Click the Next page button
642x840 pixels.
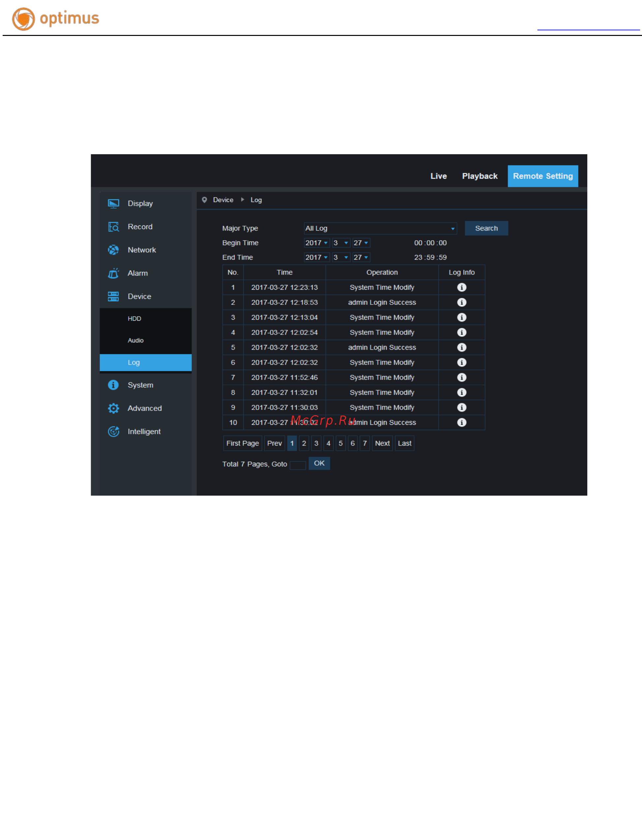tap(382, 443)
